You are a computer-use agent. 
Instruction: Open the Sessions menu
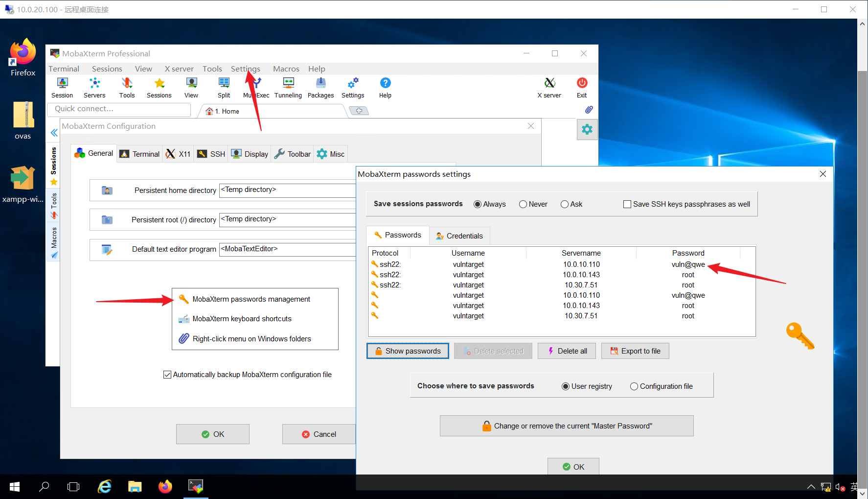[107, 69]
